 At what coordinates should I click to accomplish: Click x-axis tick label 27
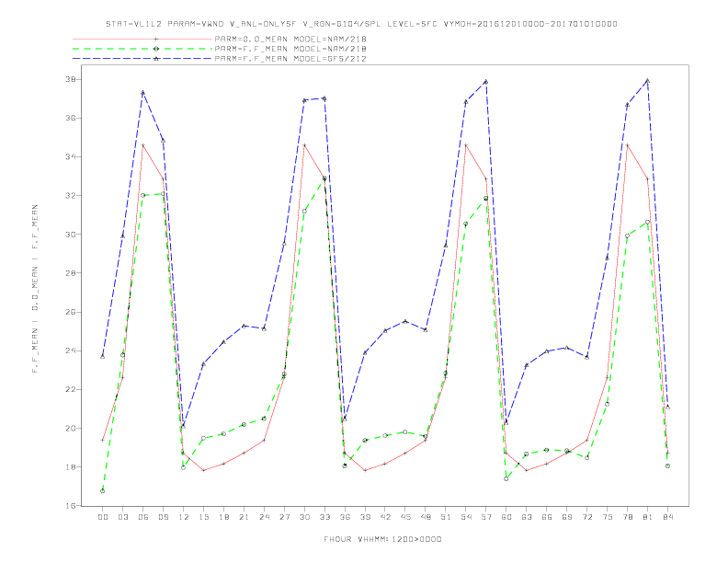click(x=284, y=517)
